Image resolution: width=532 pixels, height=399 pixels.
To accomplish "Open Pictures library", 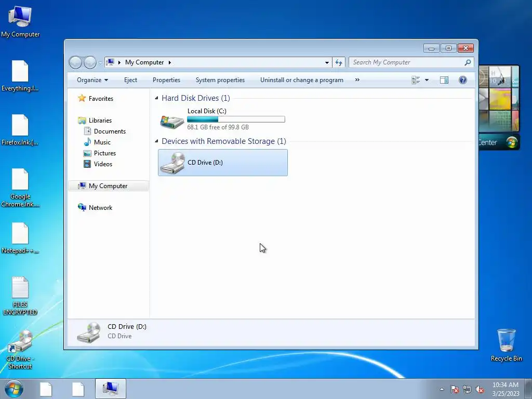I will (x=100, y=153).
